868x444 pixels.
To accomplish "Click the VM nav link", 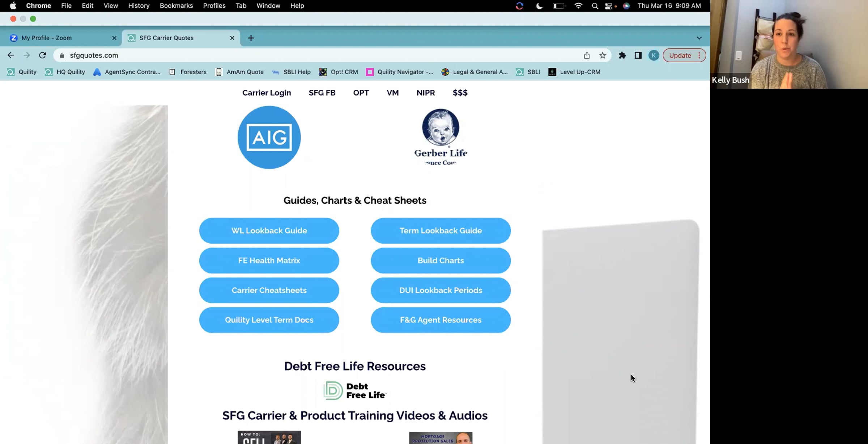I will point(392,93).
